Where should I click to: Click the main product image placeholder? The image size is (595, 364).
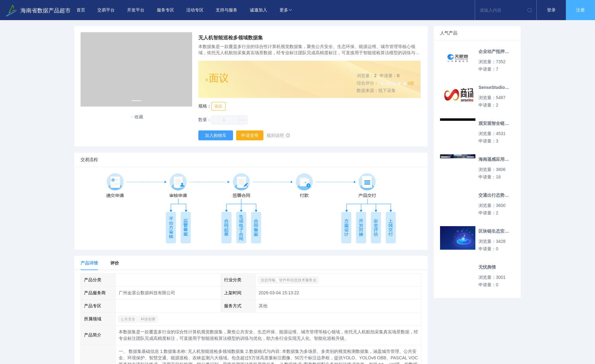(x=136, y=69)
